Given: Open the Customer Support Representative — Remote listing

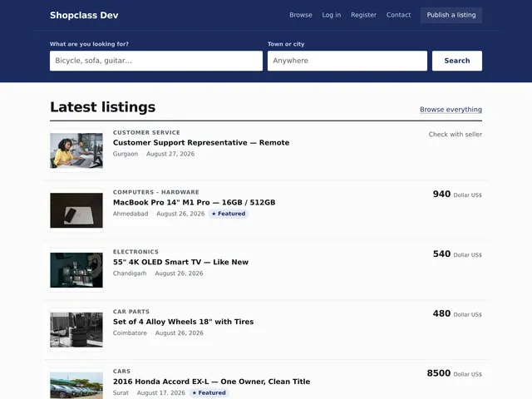Looking at the screenshot, I should tap(201, 142).
